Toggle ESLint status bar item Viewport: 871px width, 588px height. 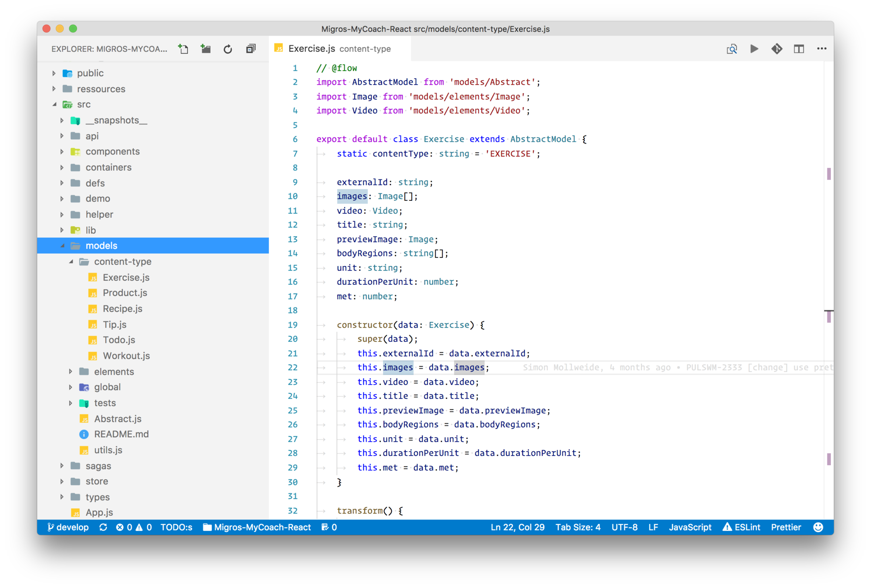[741, 527]
